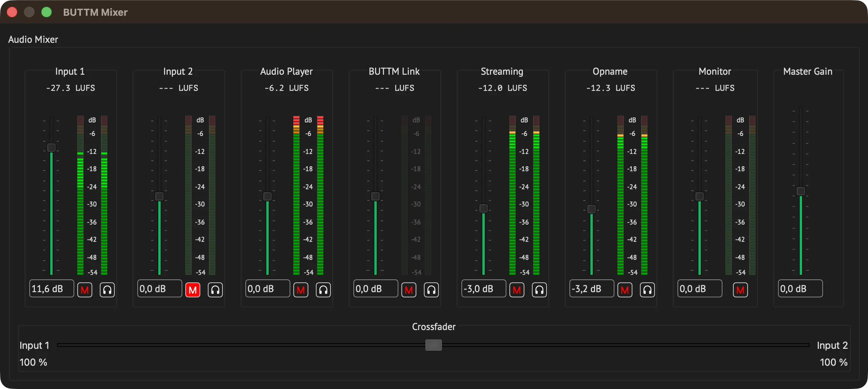Toggle headphone monitoring on Opname channel
The height and width of the screenshot is (389, 868).
click(x=647, y=290)
